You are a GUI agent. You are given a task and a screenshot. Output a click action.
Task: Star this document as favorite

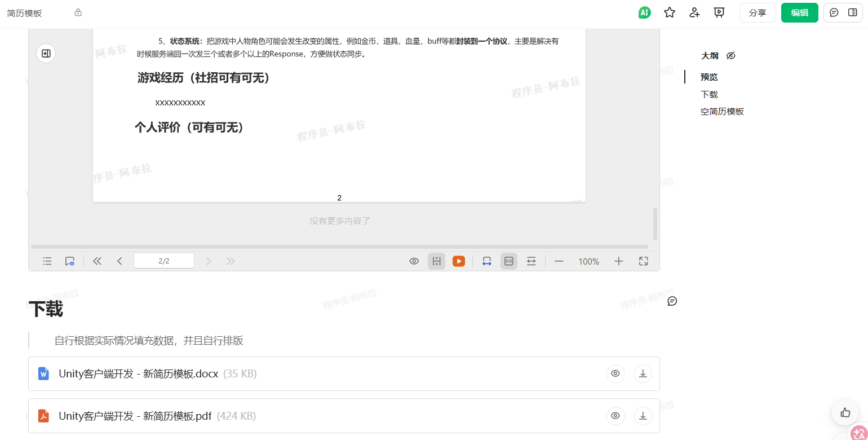[669, 12]
